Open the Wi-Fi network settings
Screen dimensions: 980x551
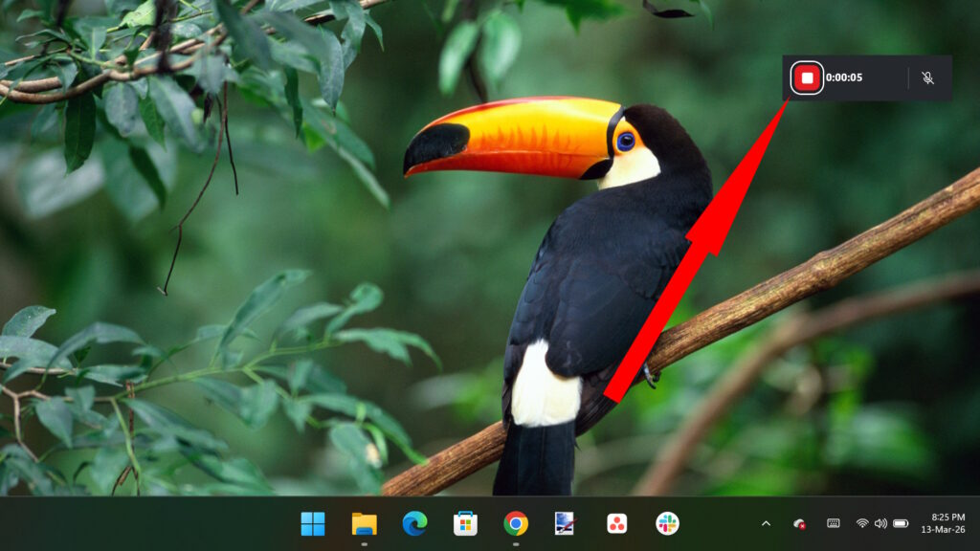click(x=863, y=524)
